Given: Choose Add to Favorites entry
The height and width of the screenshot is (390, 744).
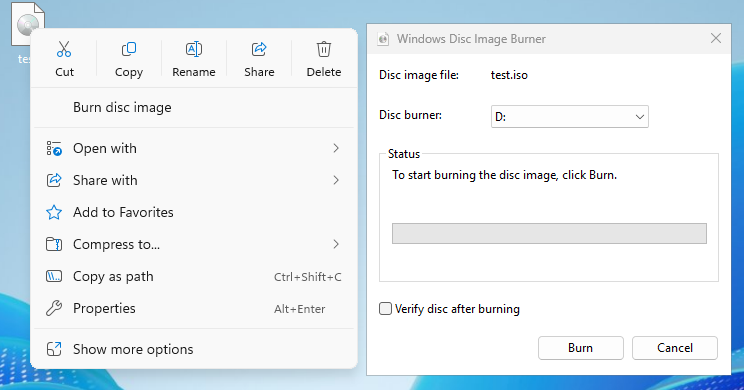Looking at the screenshot, I should tap(194, 212).
